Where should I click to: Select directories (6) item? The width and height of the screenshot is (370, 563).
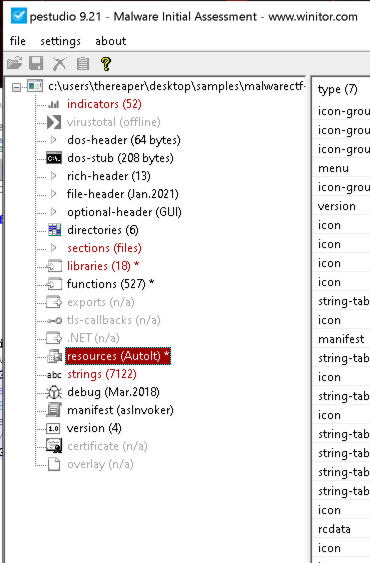[x=103, y=230]
